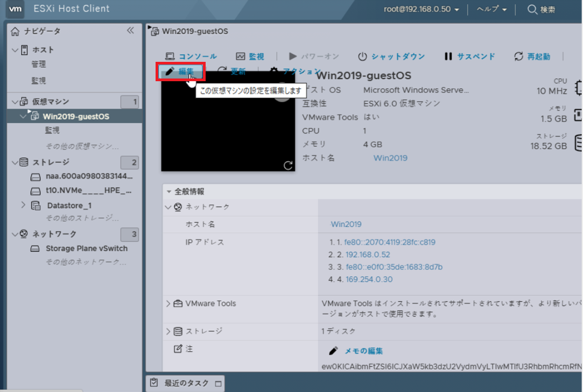583x392 pixels.
Task: Click その他のネットワーク... link
Action: click(86, 262)
